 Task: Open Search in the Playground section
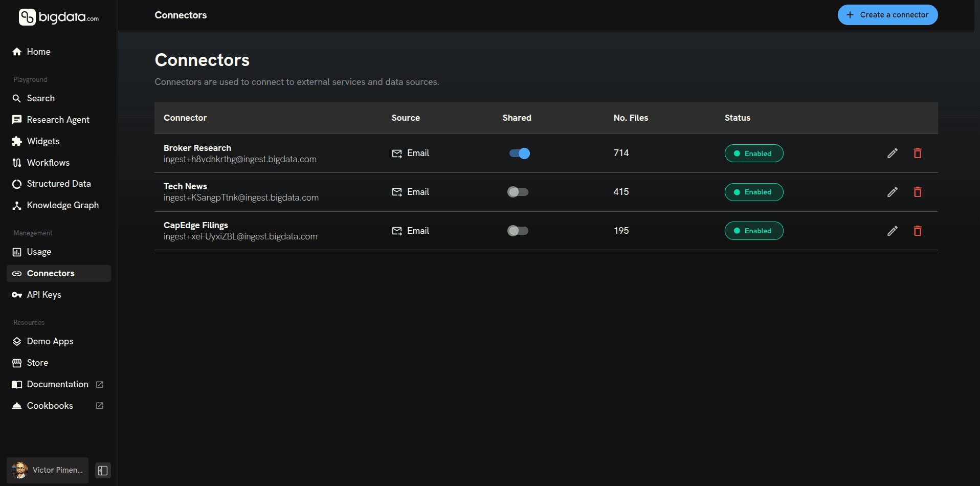(59, 98)
